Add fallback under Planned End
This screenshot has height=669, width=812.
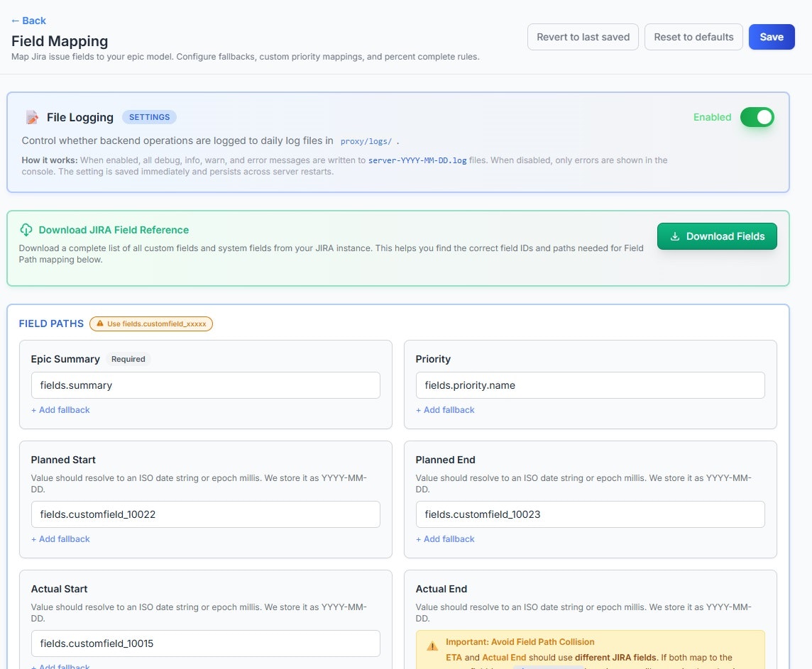click(445, 538)
